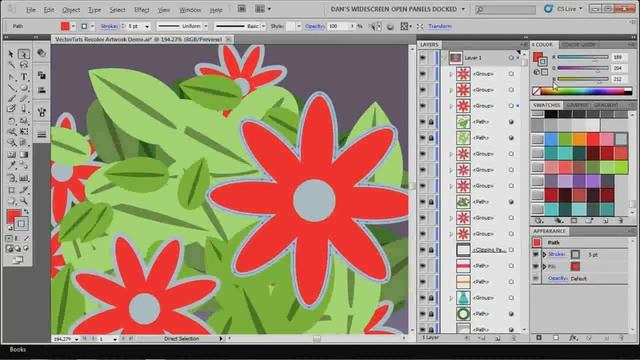Select the Type tool
This screenshot has width=640, height=360.
(x=24, y=77)
